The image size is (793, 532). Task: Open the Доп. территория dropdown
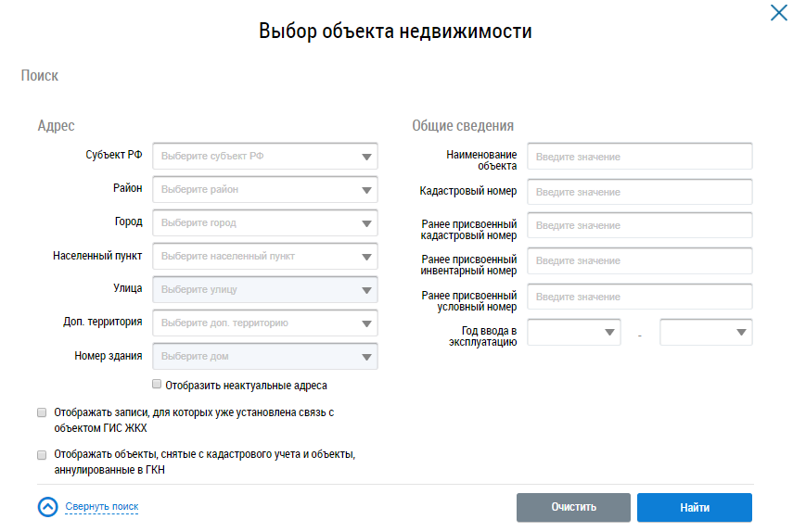point(264,323)
